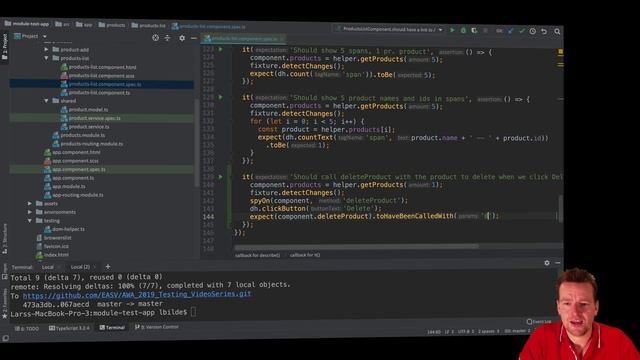Click products-list breadcrumb in navigation bar

click(148, 25)
